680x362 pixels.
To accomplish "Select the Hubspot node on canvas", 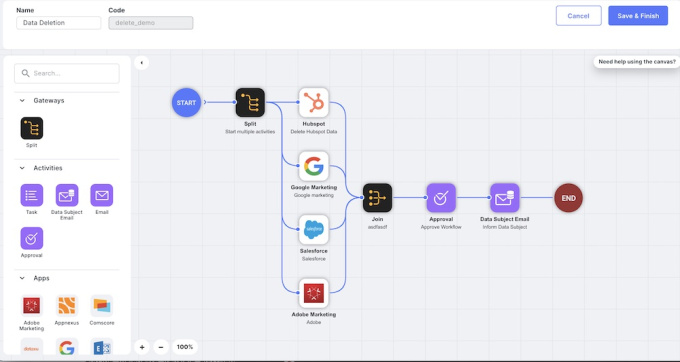I will click(x=314, y=103).
